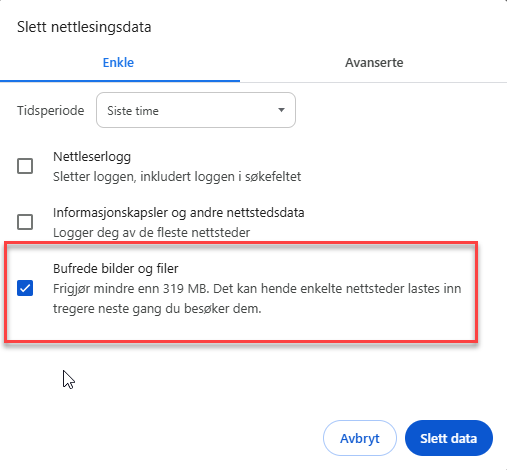The width and height of the screenshot is (507, 470).
Task: Click the blue underline beneath Enkle tab
Action: [x=120, y=81]
